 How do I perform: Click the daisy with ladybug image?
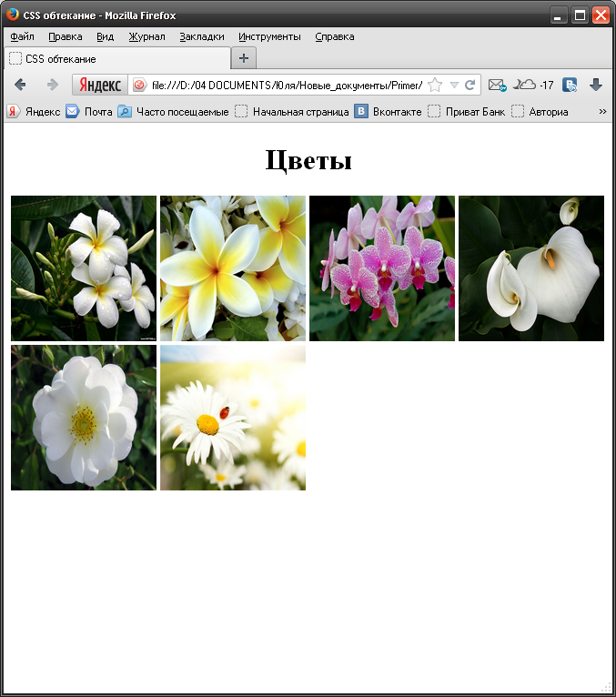[233, 418]
